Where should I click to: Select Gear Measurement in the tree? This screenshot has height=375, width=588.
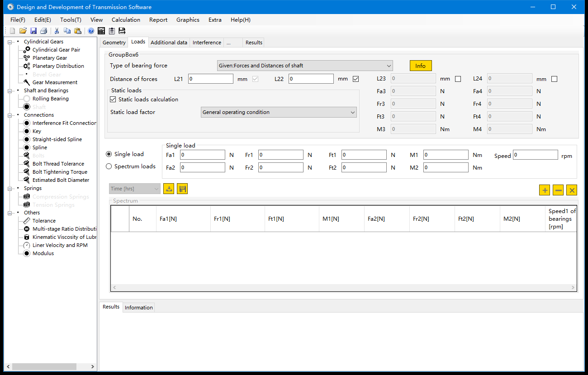(x=55, y=82)
